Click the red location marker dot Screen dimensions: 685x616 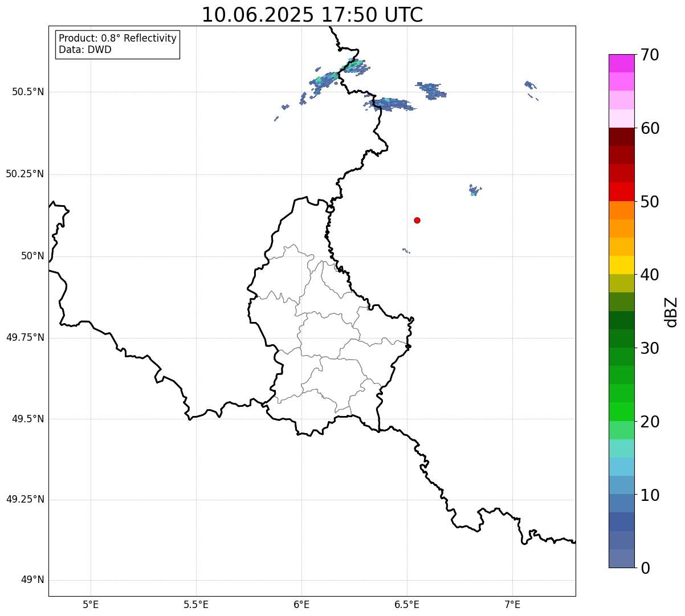[417, 220]
